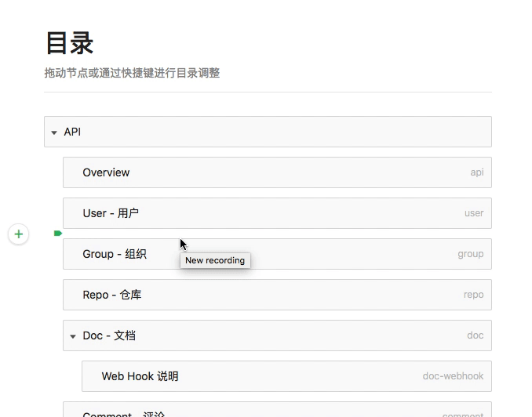Select the User - 用户 entry

pyautogui.click(x=111, y=213)
